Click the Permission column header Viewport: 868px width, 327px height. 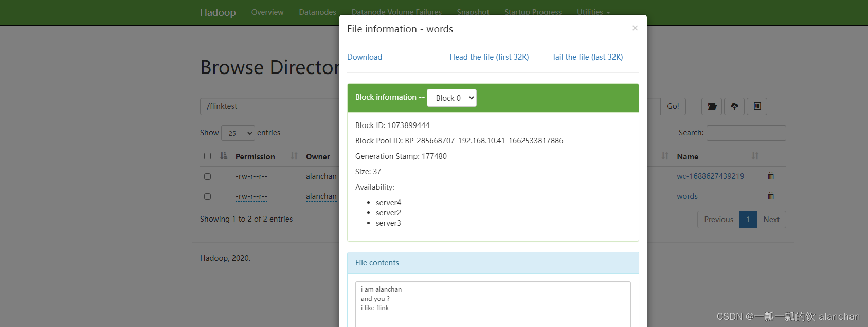pyautogui.click(x=255, y=157)
